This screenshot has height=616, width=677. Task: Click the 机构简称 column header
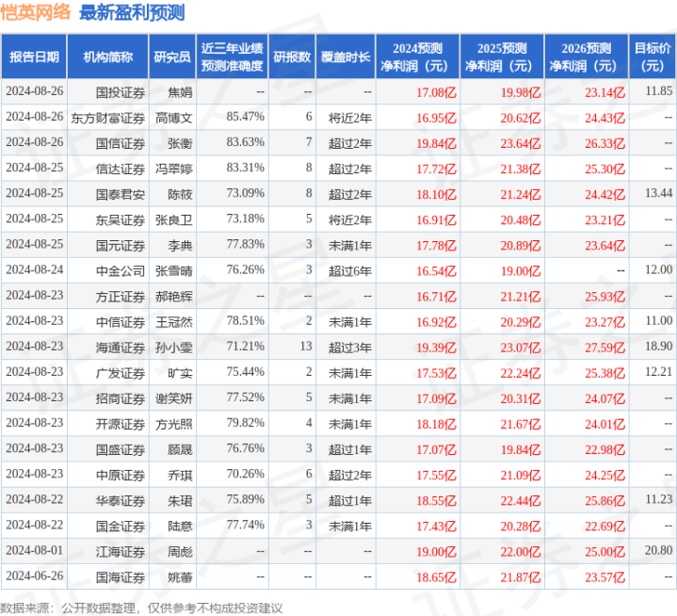(108, 57)
